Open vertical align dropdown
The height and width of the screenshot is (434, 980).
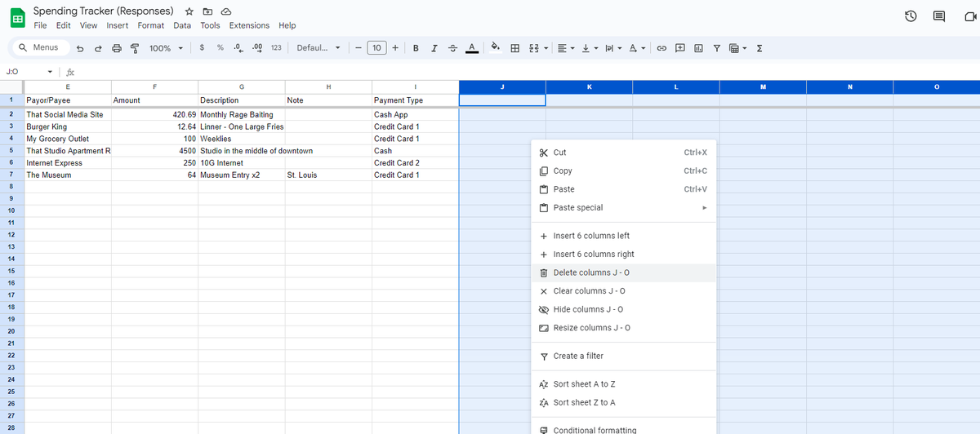[x=589, y=48]
